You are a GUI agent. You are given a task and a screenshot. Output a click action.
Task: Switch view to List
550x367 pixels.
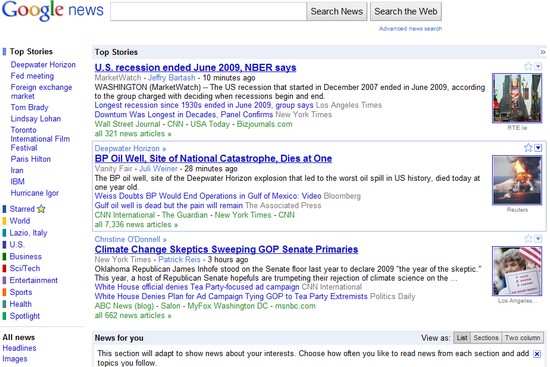462,338
